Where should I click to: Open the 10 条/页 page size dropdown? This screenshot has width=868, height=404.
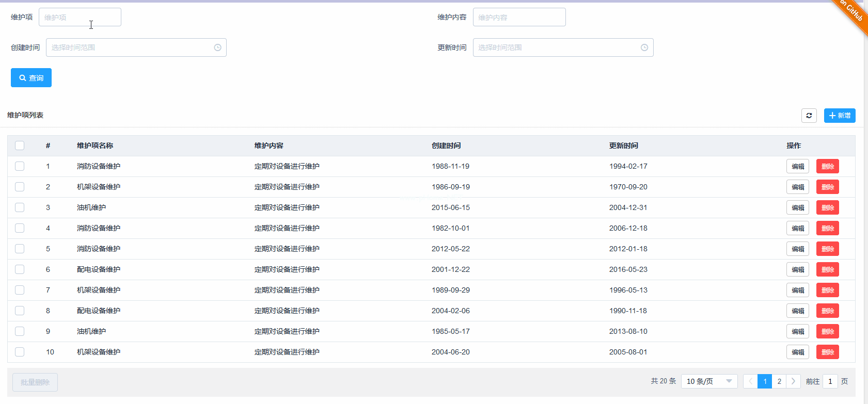tap(708, 381)
